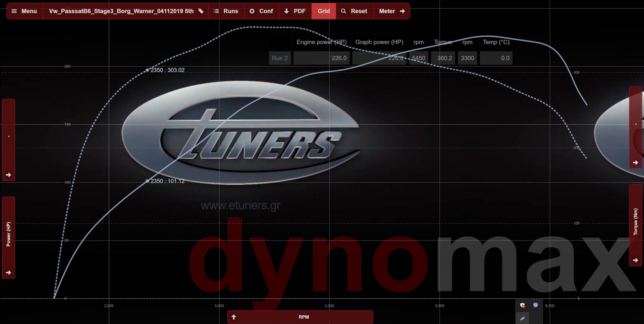
Task: Click the torque rpm value 3300
Action: coord(467,58)
